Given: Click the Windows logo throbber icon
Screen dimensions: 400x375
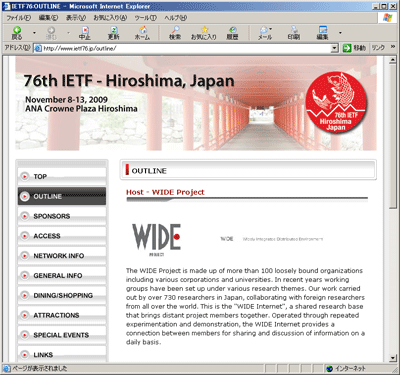Looking at the screenshot, I should pyautogui.click(x=387, y=18).
